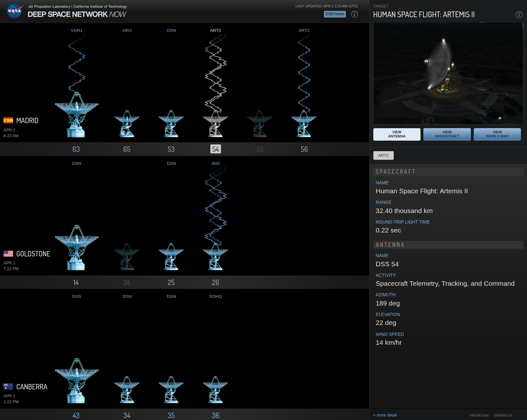This screenshot has height=420, width=527.
Task: Click the antenna 3D preview image
Action: click(448, 73)
